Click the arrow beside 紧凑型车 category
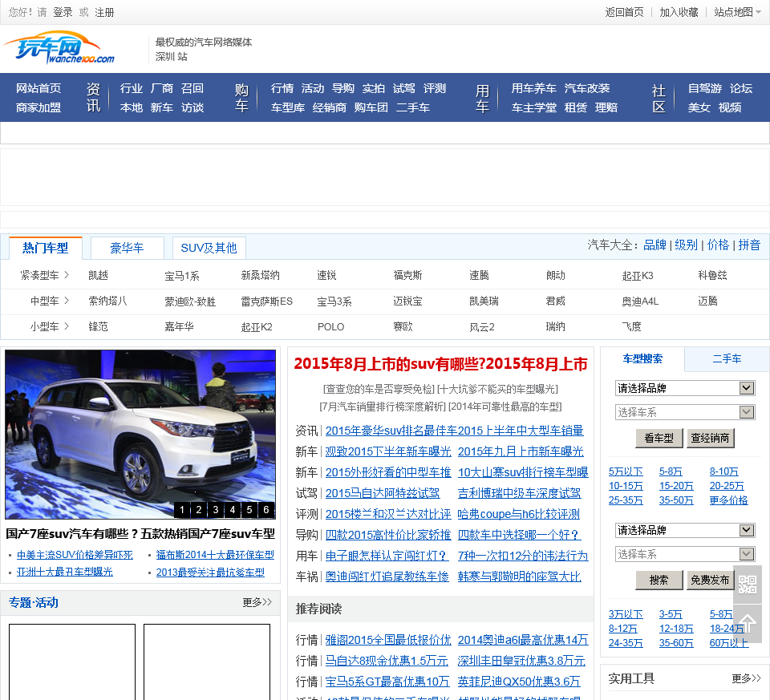 tap(67, 275)
